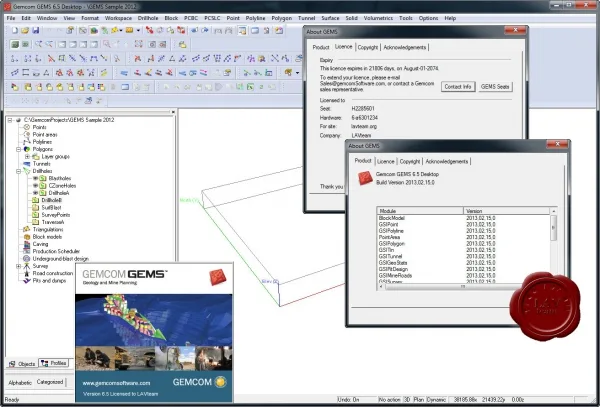Click the globe icon in the top toolbar

pos(94,30)
